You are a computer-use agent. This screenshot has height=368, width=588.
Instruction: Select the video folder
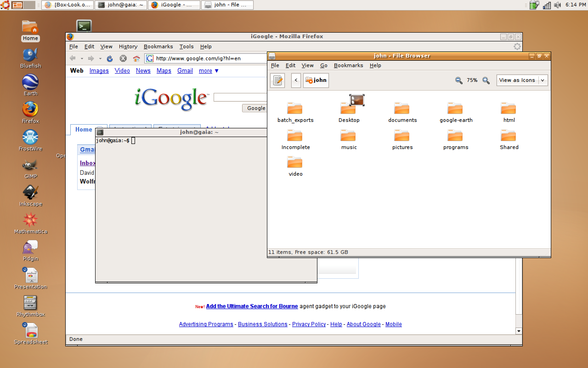pyautogui.click(x=295, y=167)
